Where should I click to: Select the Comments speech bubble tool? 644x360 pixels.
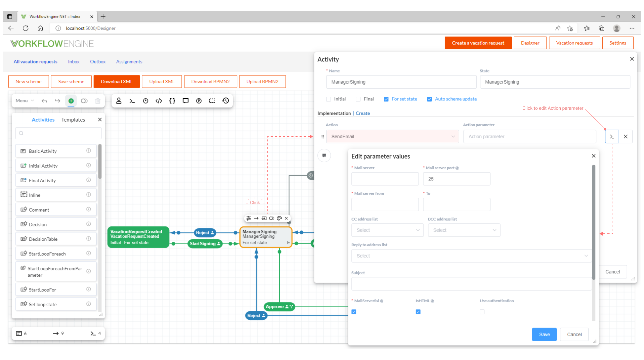[x=185, y=101]
